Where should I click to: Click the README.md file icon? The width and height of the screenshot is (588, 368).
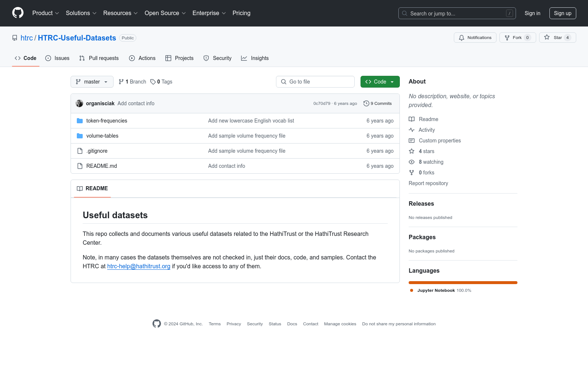coord(80,166)
